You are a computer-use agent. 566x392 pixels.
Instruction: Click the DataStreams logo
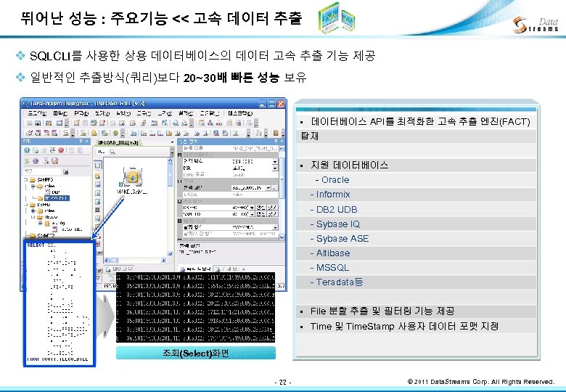[536, 25]
